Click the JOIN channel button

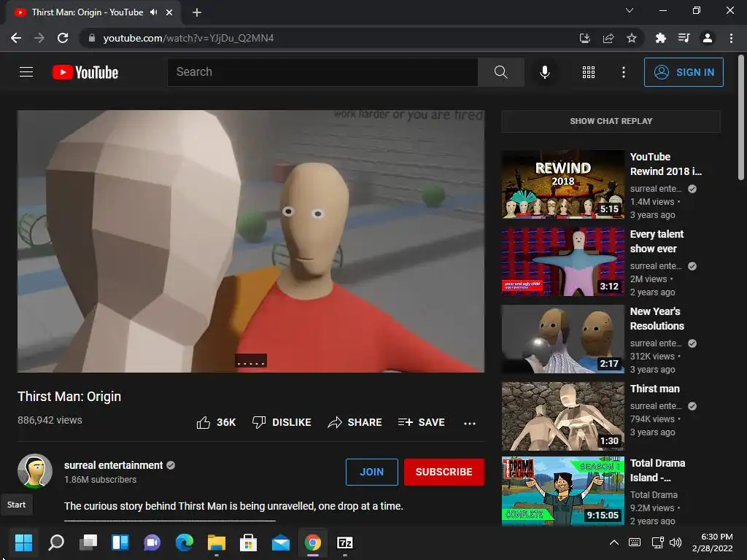371,472
